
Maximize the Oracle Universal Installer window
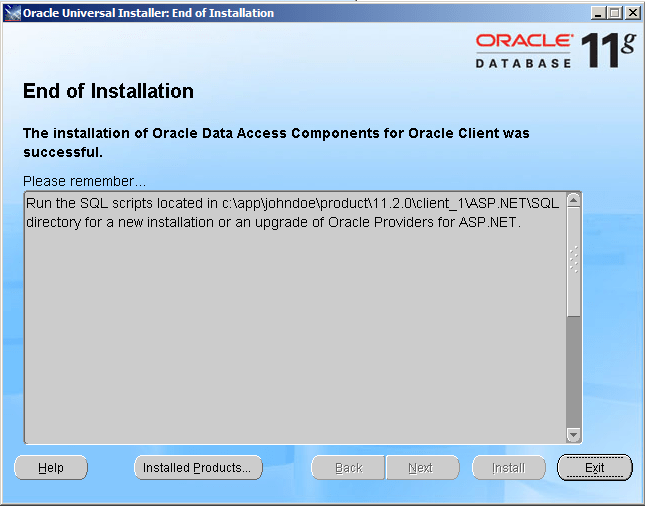point(615,13)
